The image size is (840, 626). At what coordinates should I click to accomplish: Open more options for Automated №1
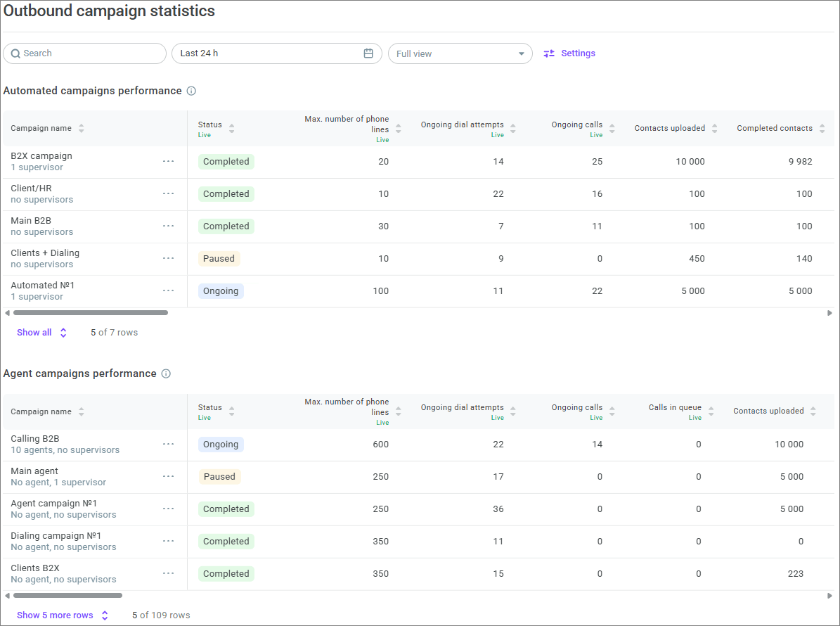(168, 290)
